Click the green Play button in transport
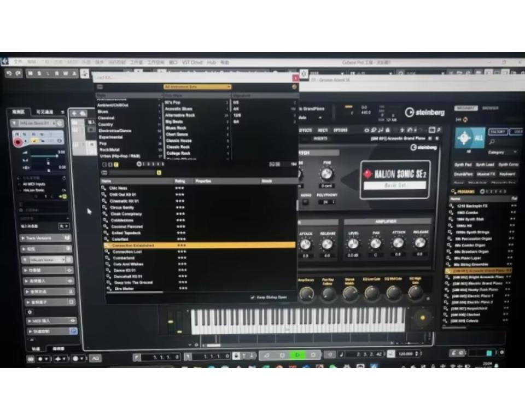The width and height of the screenshot is (525, 420). (x=297, y=355)
